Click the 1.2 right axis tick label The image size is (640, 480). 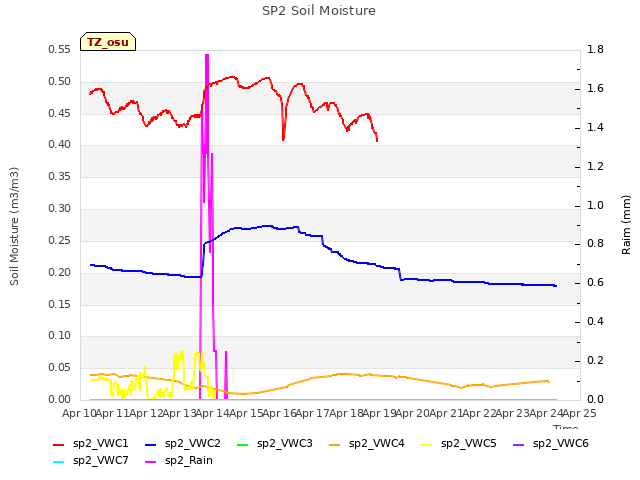596,166
